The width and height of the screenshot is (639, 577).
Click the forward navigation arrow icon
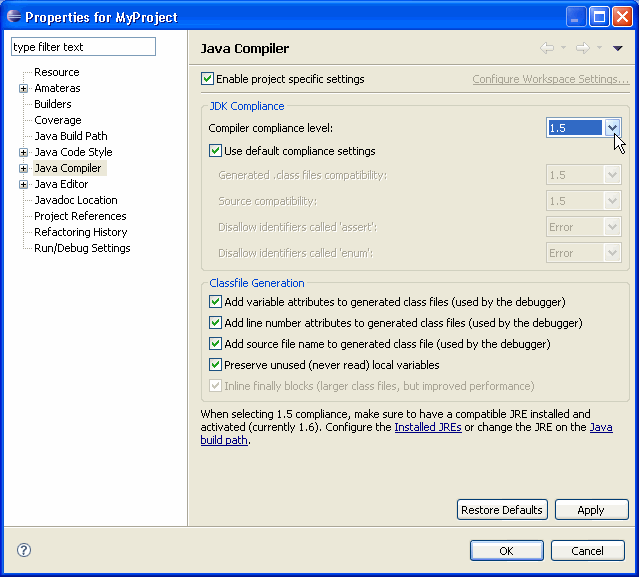pyautogui.click(x=581, y=48)
